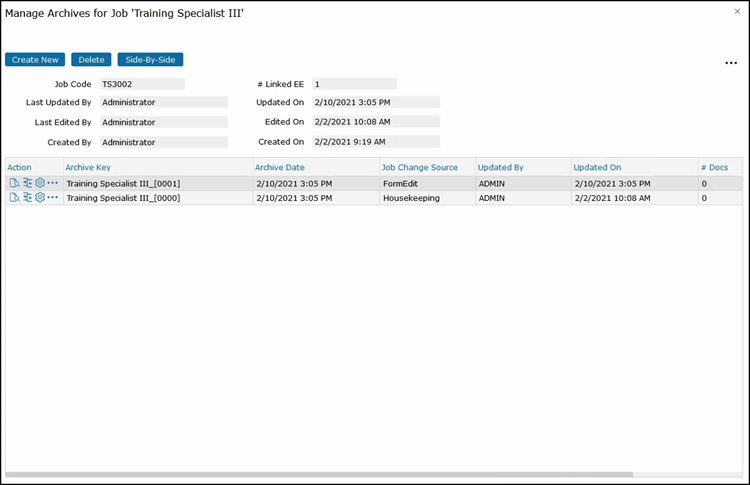Click the compare/tree icon for archive [0000]
The image size is (750, 485).
[28, 198]
